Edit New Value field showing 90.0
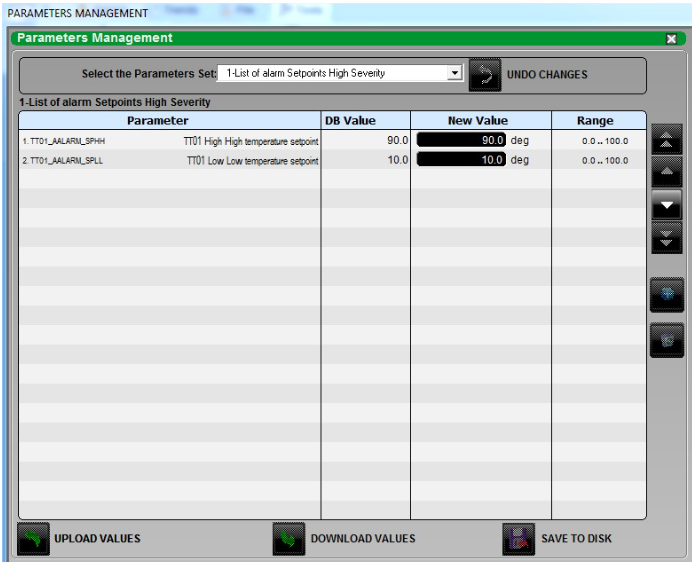The width and height of the screenshot is (692, 562). pyautogui.click(x=461, y=140)
